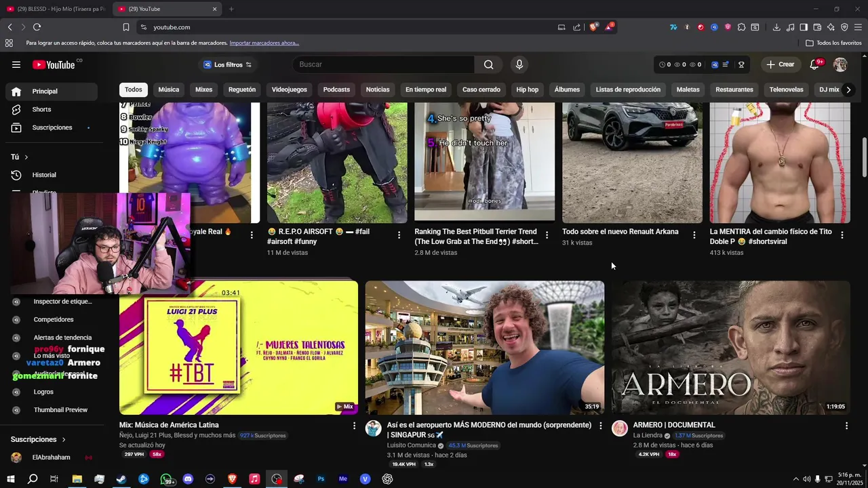Select the Hip hop filter chip

527,89
